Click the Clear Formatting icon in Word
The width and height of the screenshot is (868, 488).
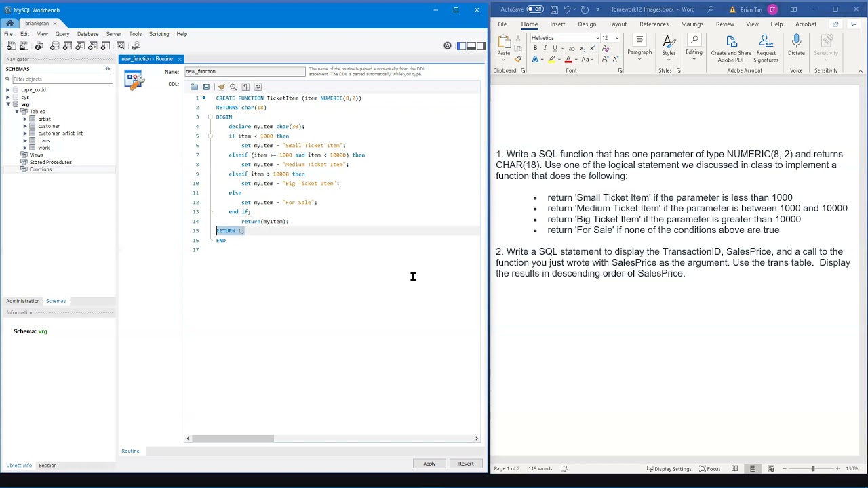tap(606, 49)
